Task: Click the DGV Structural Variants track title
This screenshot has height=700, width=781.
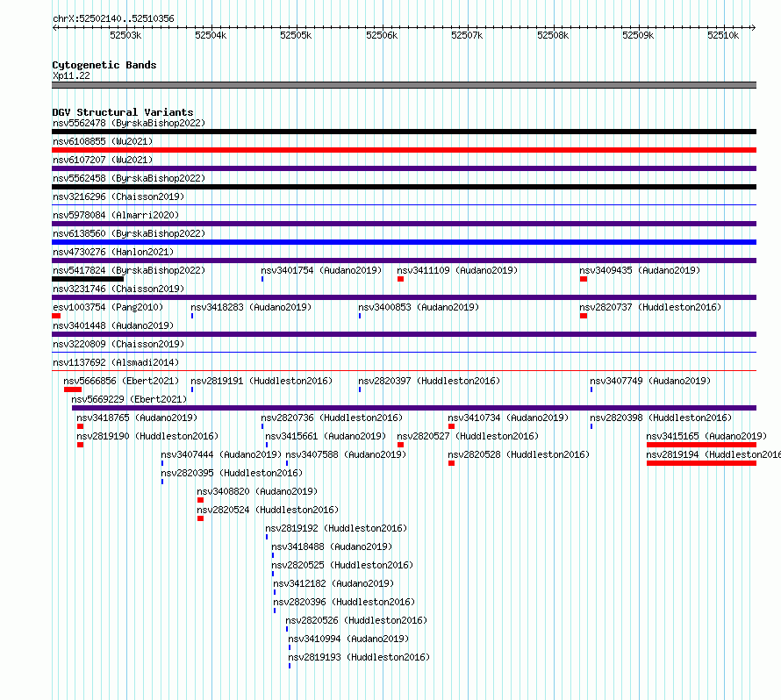Action: tap(123, 112)
